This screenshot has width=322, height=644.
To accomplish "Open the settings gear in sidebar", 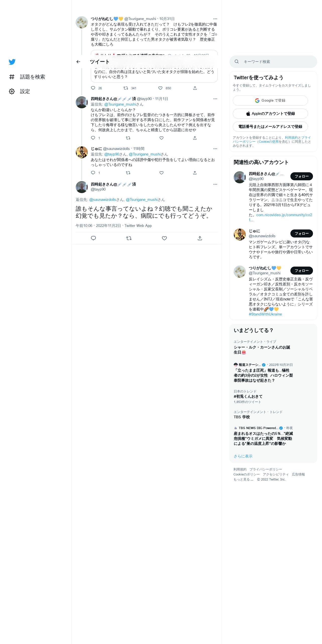I will (x=12, y=92).
